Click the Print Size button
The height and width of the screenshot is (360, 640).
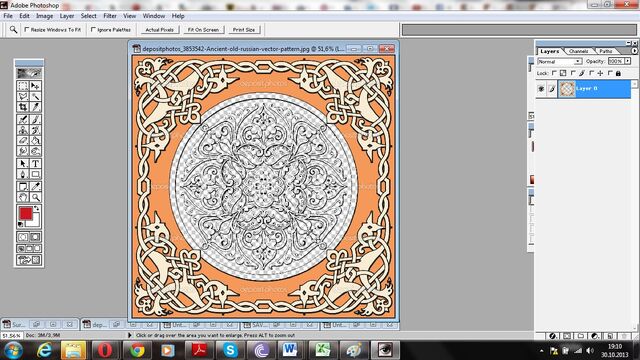point(244,30)
